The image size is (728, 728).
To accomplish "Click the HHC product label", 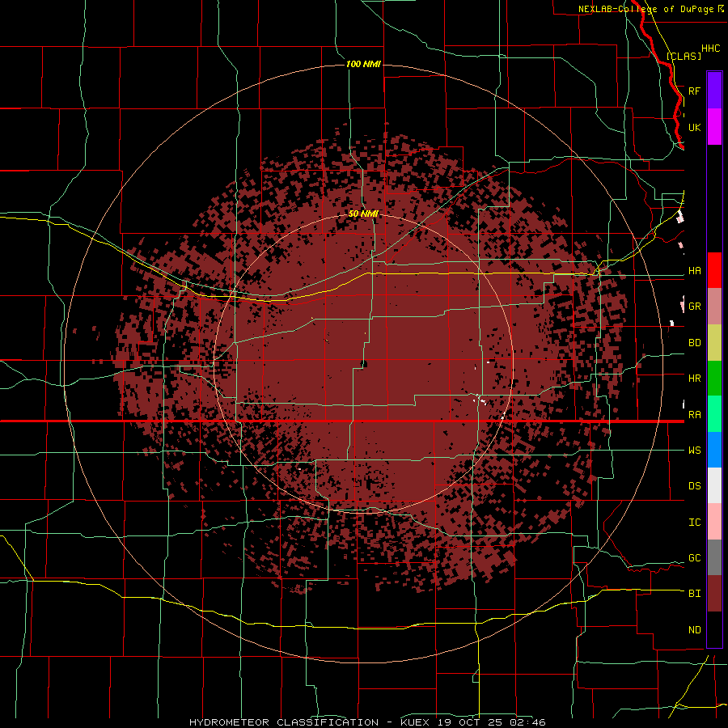I will 710,49.
